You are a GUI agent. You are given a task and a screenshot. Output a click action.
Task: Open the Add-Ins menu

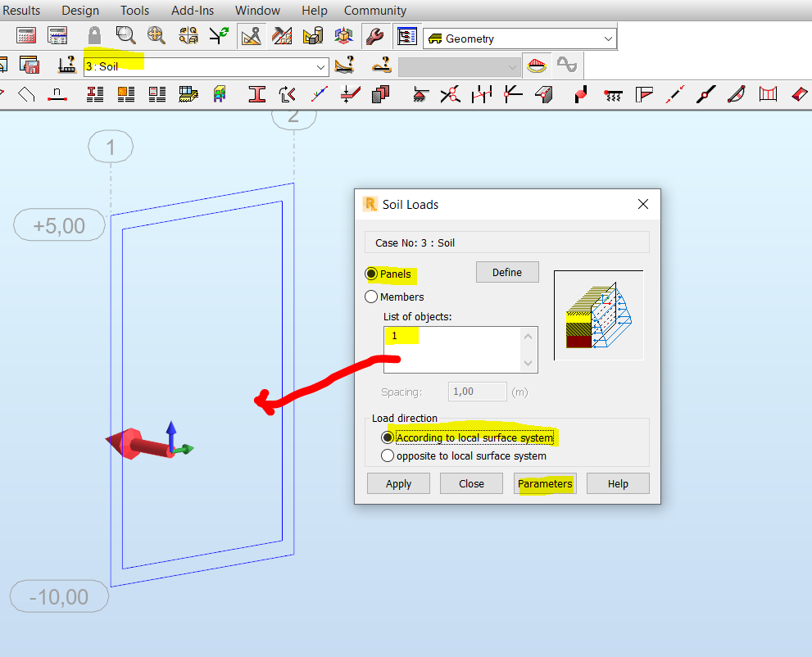tap(192, 10)
